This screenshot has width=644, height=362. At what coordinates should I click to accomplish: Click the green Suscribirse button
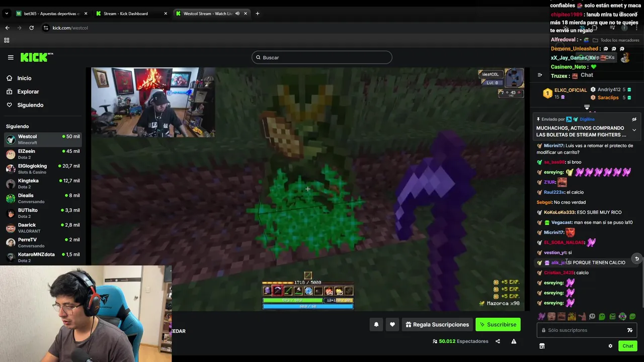click(498, 325)
